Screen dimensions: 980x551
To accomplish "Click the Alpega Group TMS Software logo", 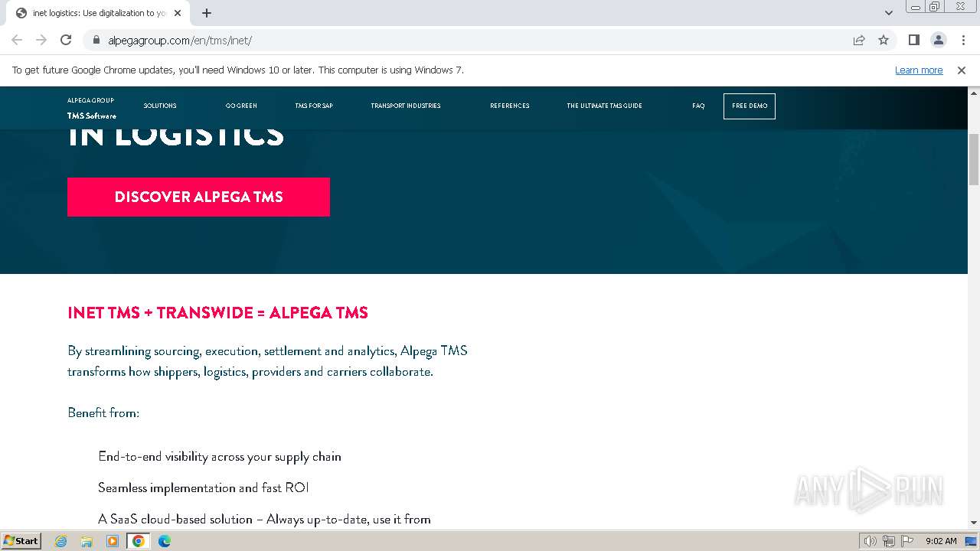I will click(91, 108).
